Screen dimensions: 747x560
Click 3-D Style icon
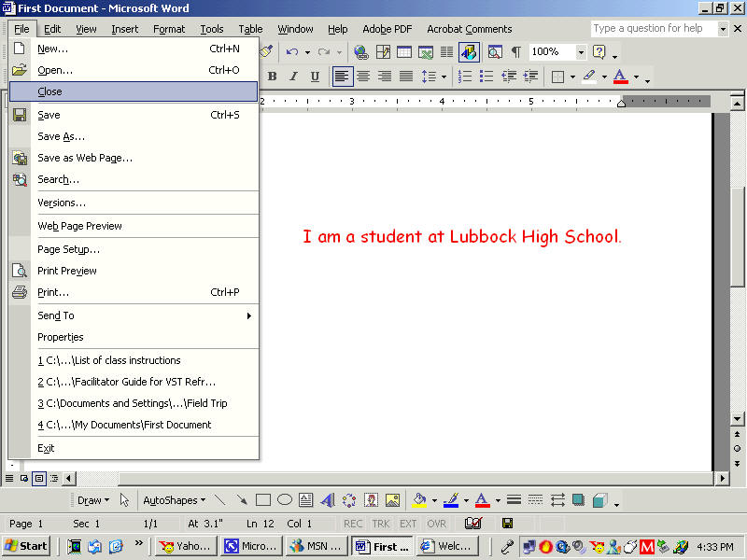pos(599,500)
